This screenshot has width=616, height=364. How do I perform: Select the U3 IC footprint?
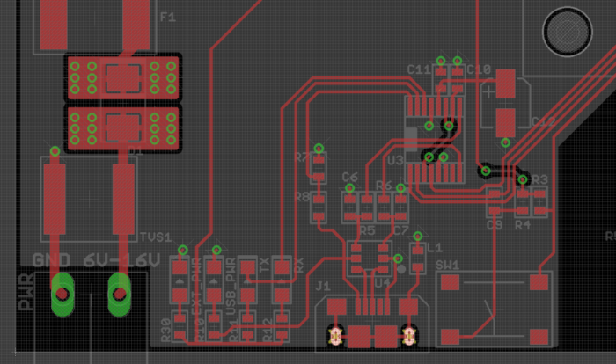[x=432, y=143]
